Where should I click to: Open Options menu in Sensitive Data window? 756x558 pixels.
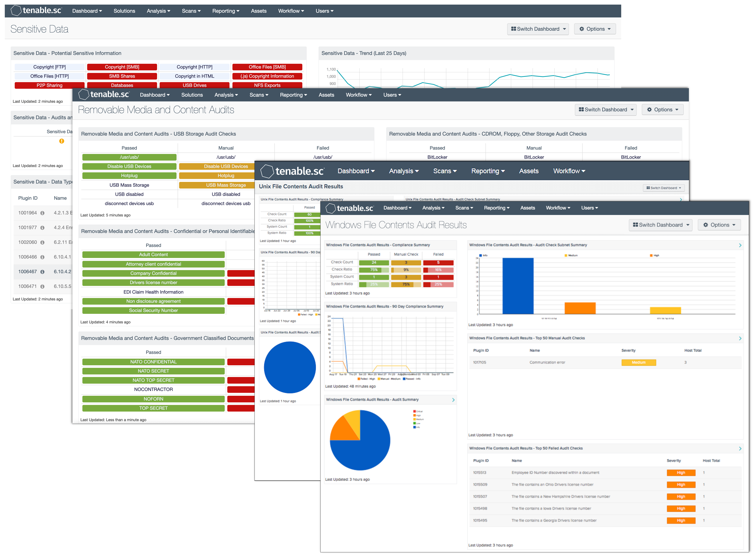595,29
